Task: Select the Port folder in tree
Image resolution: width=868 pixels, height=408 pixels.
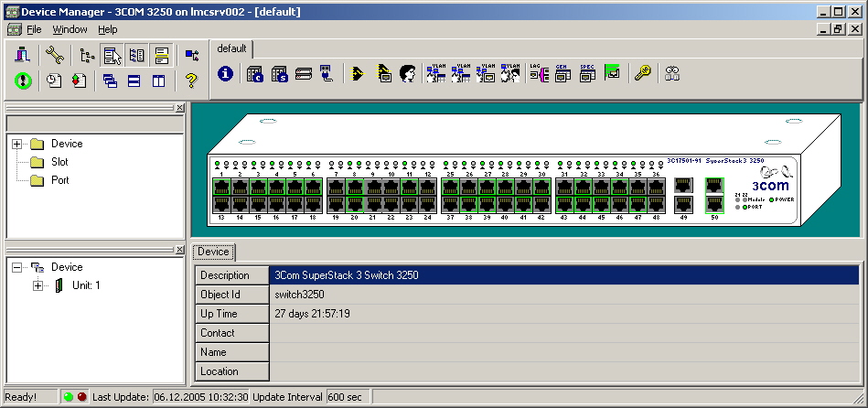Action: point(59,180)
